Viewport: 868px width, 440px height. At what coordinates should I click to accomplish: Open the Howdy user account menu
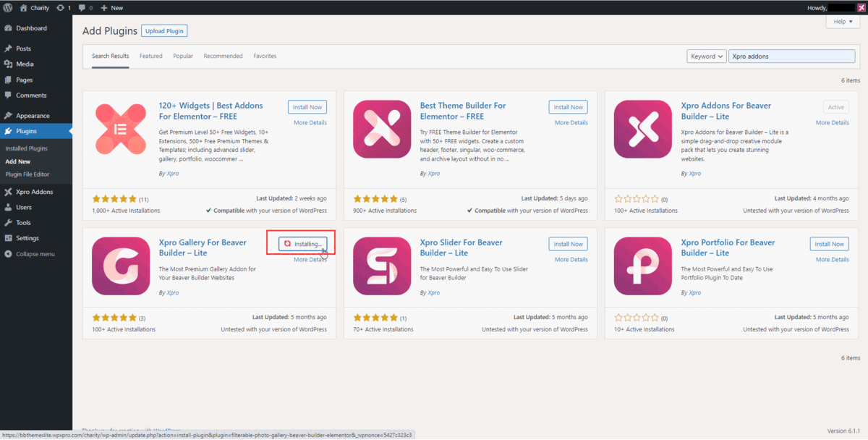point(835,7)
